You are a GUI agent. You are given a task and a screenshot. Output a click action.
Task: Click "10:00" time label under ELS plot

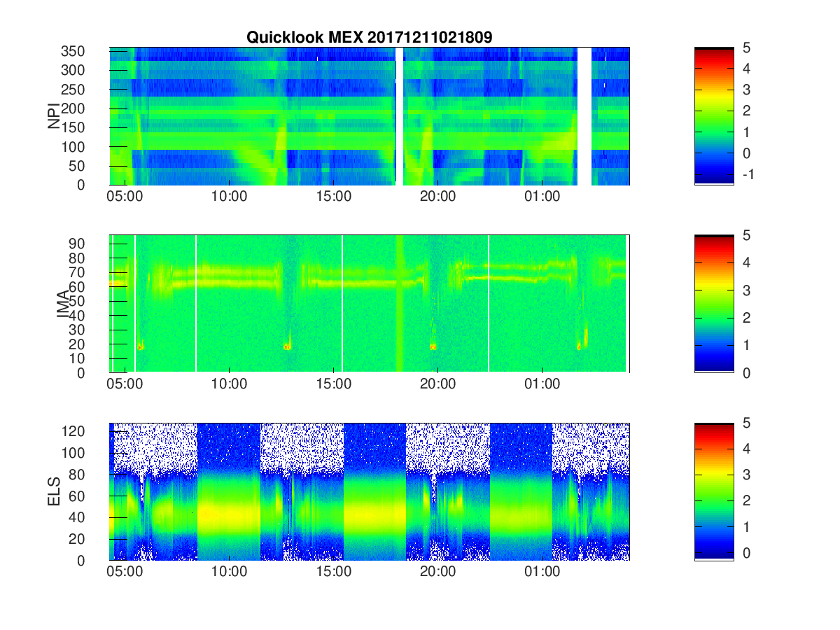point(229,572)
